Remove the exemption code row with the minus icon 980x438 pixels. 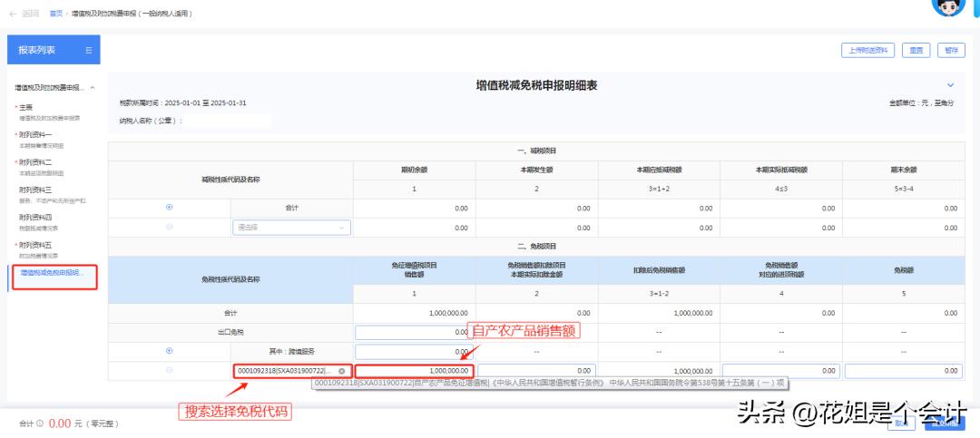pyautogui.click(x=170, y=371)
